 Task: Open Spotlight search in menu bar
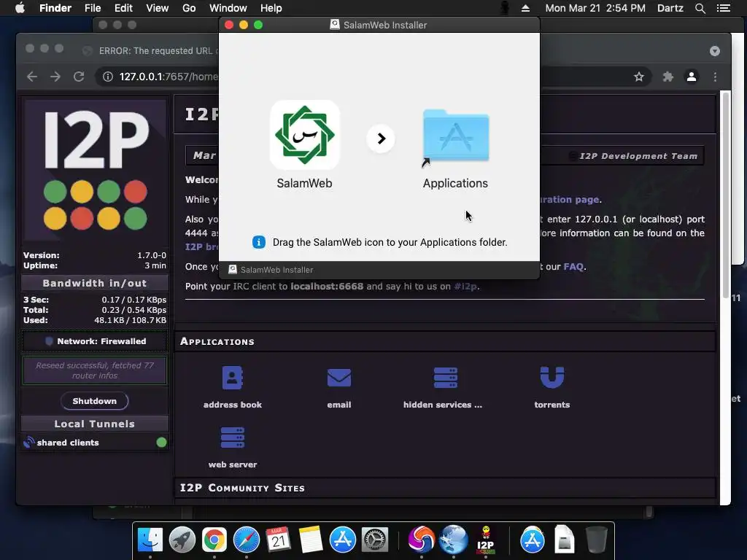tap(700, 8)
